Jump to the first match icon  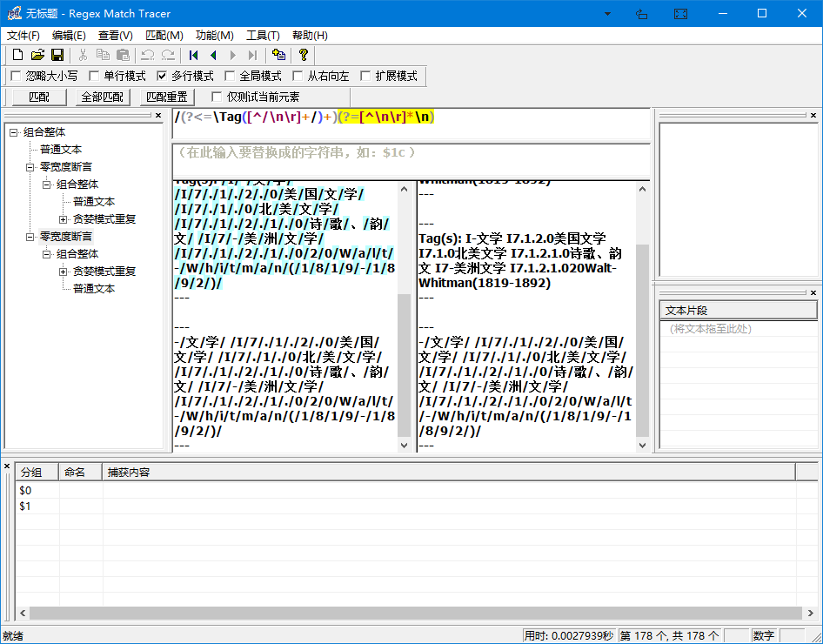193,55
